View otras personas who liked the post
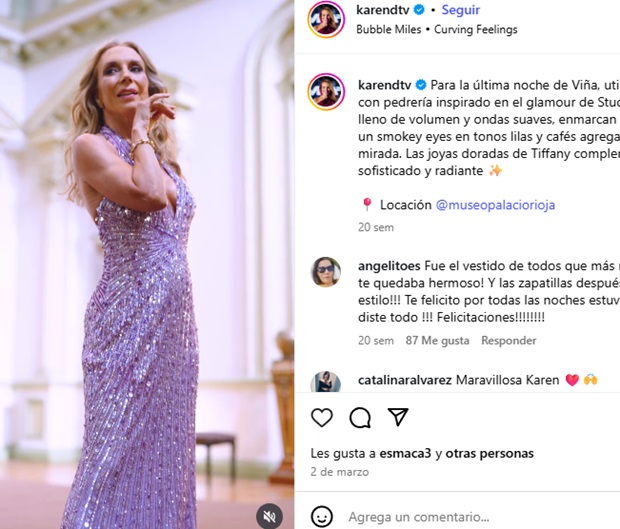The width and height of the screenshot is (620, 529). (488, 452)
